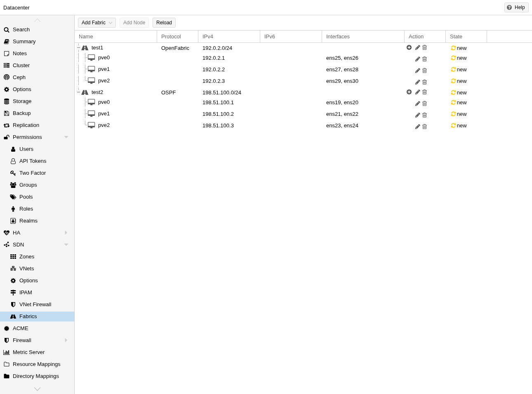Click the Ceph icon in sidebar
The width and height of the screenshot is (532, 394).
coord(7,77)
